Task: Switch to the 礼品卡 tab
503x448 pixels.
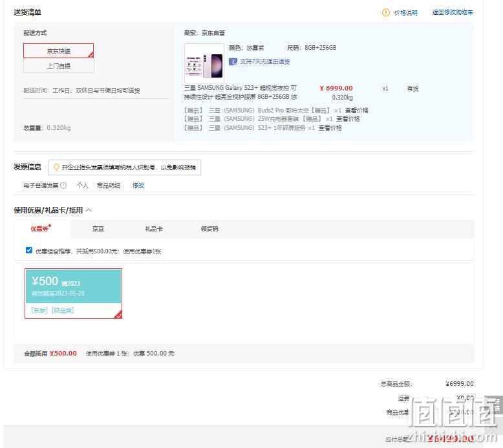Action: pos(154,229)
